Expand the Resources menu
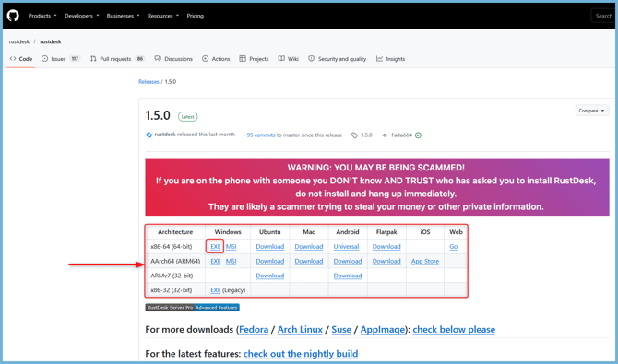618x364 pixels. point(162,16)
